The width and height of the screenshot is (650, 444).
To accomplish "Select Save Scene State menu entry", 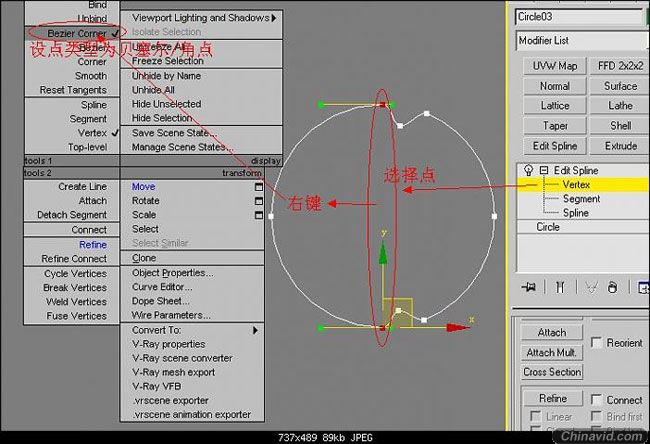I will [x=175, y=133].
